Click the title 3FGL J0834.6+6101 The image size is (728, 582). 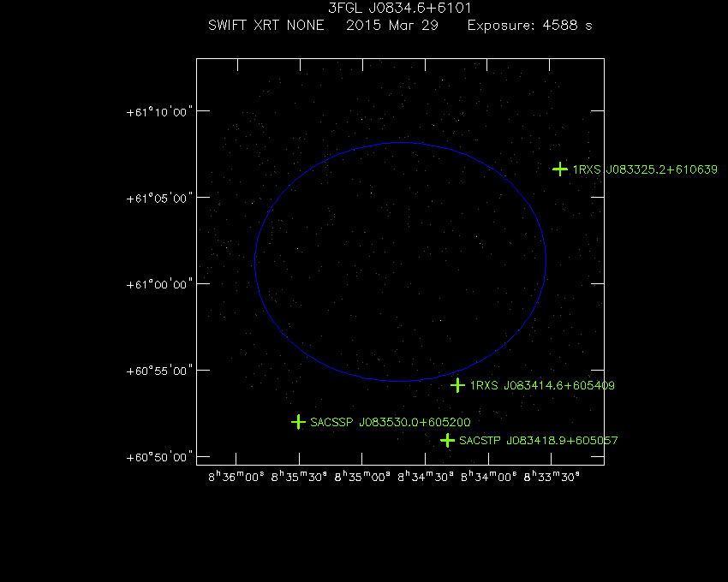point(400,8)
